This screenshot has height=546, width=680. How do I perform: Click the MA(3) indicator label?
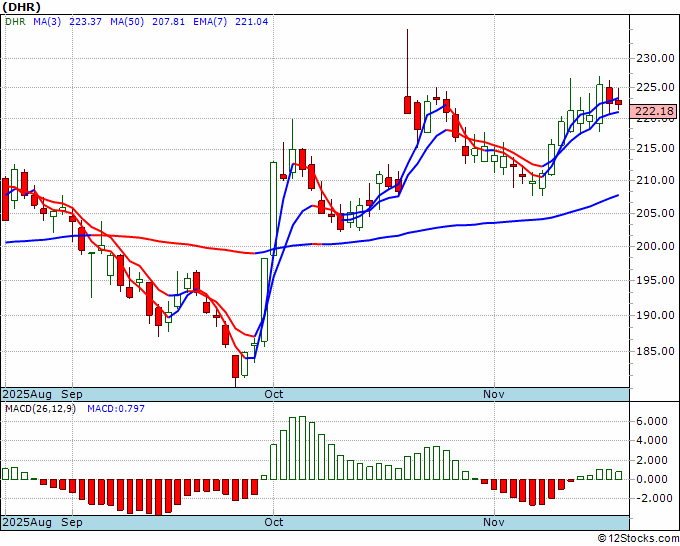[47, 22]
